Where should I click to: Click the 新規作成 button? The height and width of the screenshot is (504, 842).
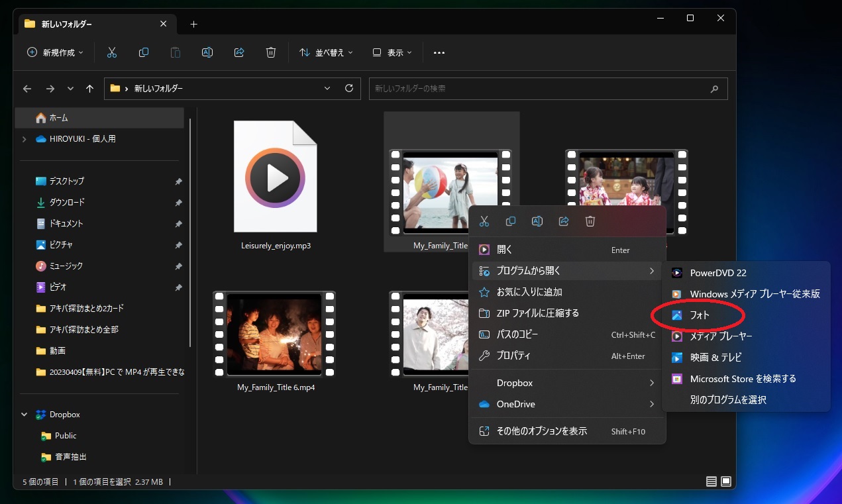click(56, 52)
